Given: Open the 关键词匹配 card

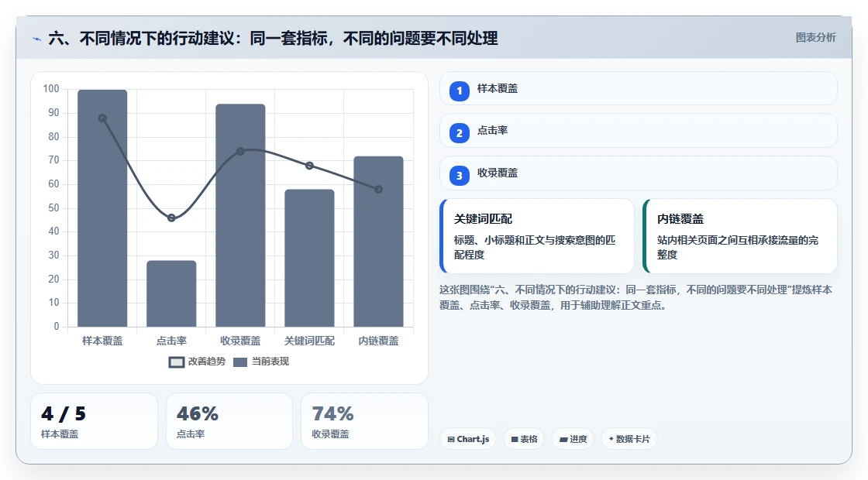Looking at the screenshot, I should coord(537,236).
